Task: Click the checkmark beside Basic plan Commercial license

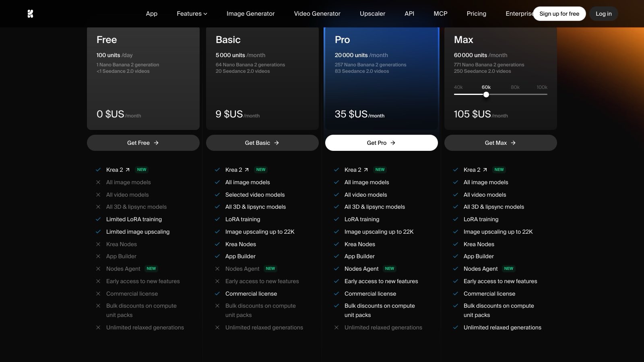Action: click(217, 294)
